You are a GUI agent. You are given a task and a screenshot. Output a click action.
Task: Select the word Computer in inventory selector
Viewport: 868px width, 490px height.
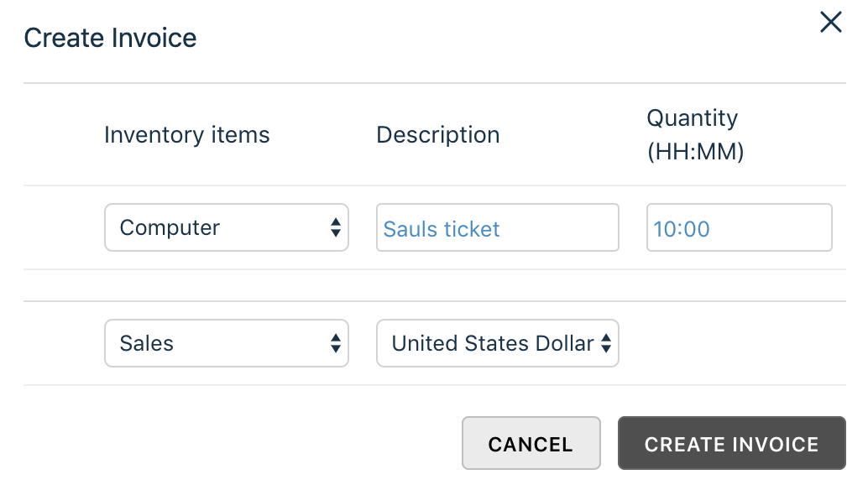pos(170,228)
